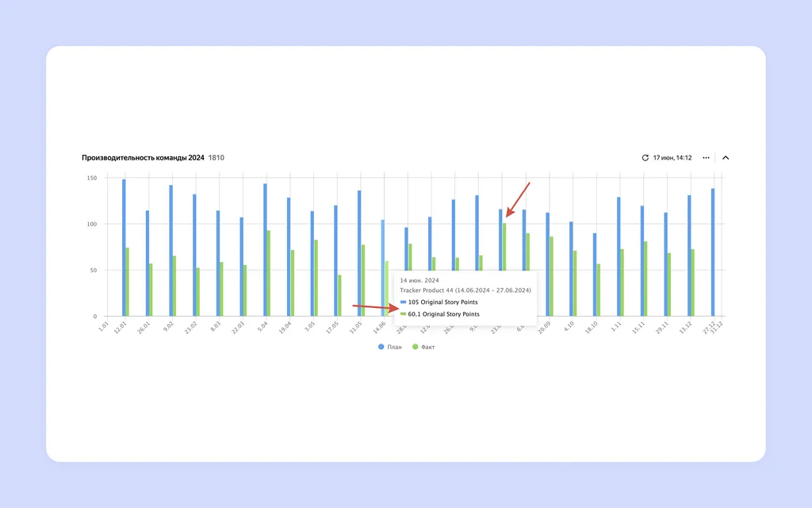Refresh the chart with the reload icon
This screenshot has width=812, height=508.
click(x=645, y=158)
